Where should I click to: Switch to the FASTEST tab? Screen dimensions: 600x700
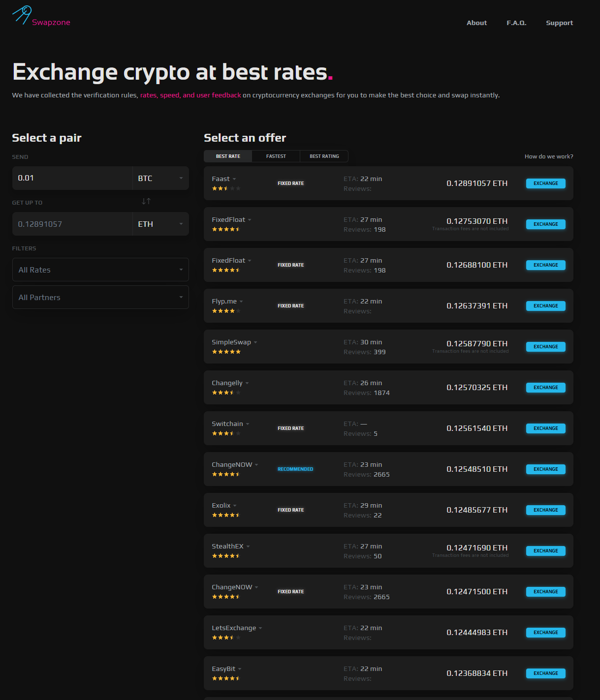[x=276, y=156]
